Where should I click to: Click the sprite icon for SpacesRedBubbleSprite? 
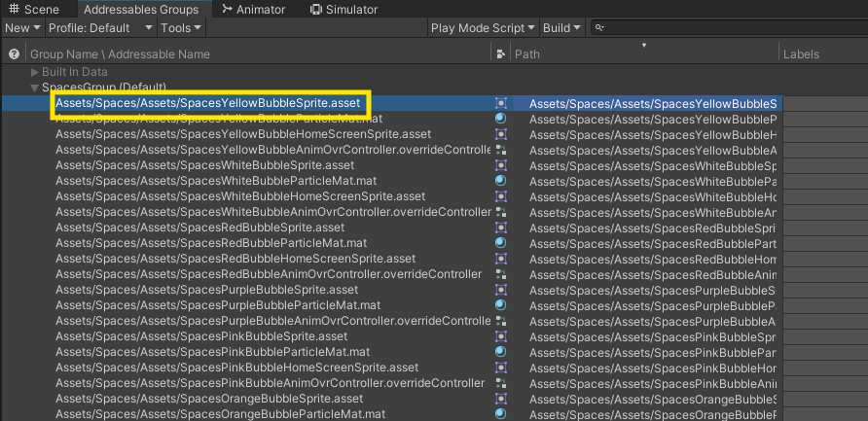[x=501, y=228]
